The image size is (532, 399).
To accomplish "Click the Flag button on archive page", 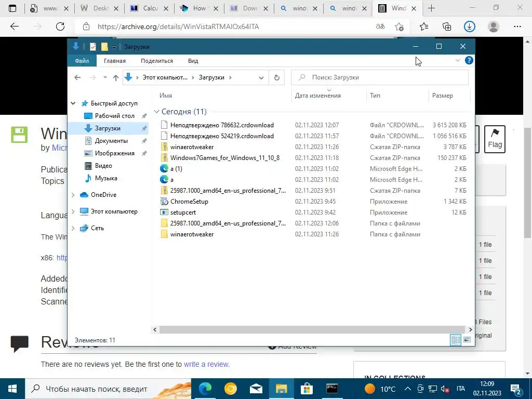I will click(495, 139).
